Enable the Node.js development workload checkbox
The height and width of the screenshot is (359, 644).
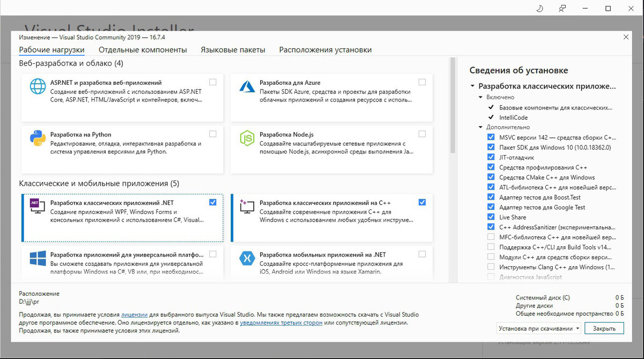422,134
